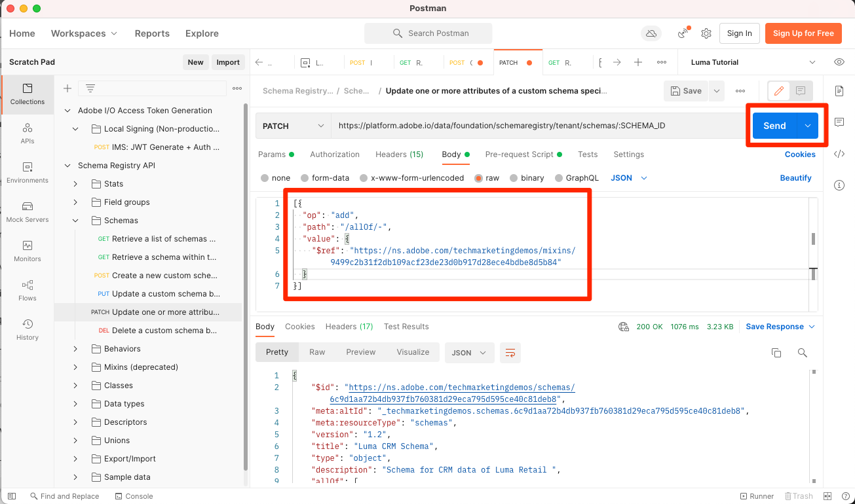
Task: Click the Import button
Action: (228, 62)
